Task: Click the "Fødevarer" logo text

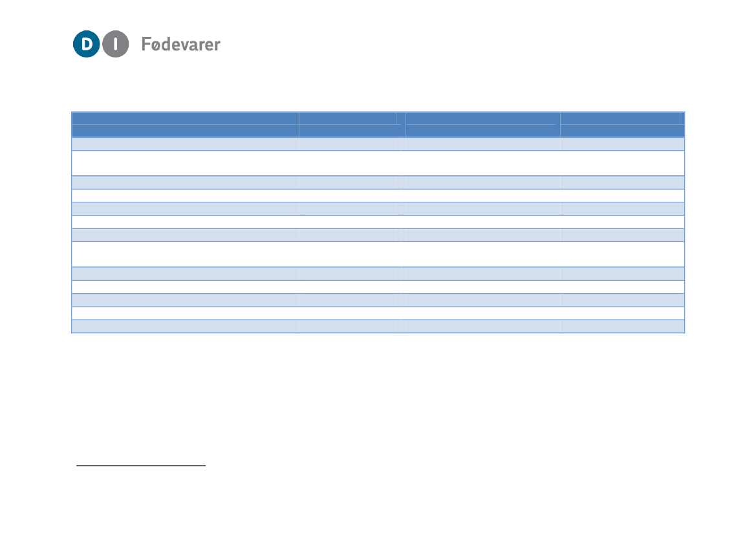Action: pos(180,45)
